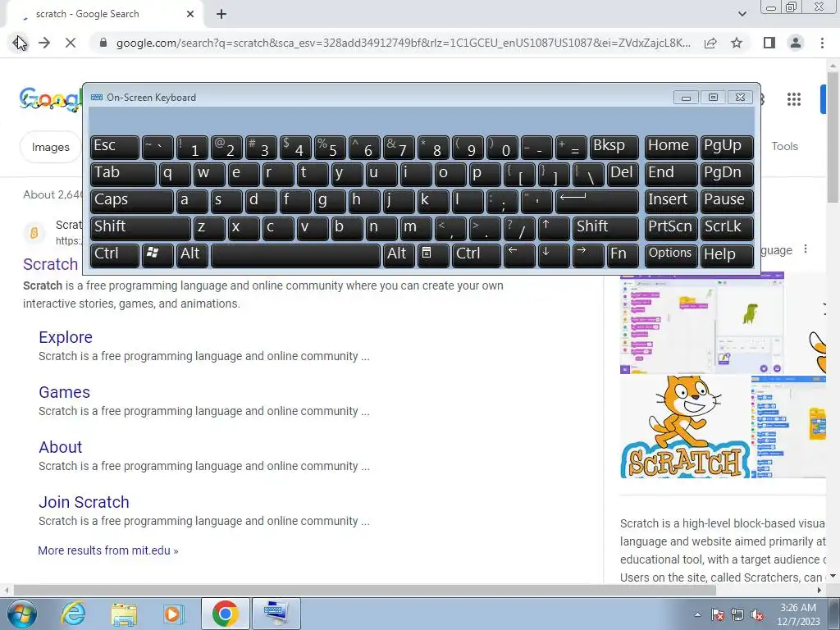
Task: Click the Help key on keyboard
Action: click(727, 254)
